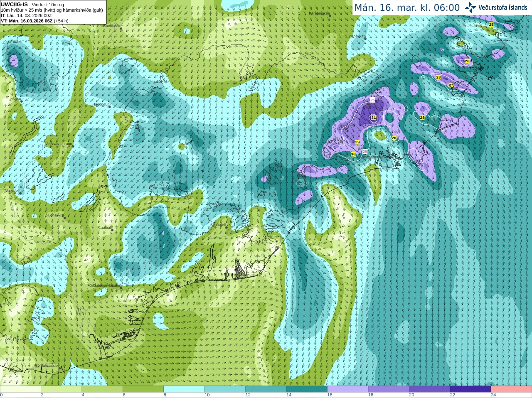Screen dimensions: 532x398
Task: Select the 4–6 m/s legend color
Action: click(x=102, y=389)
